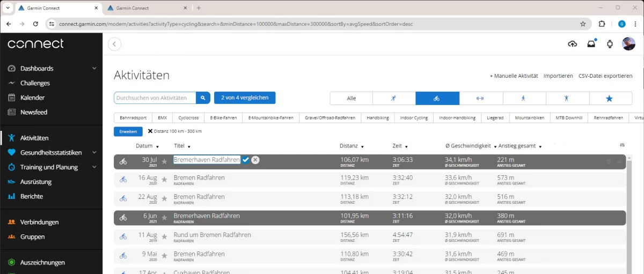Filter by strength training dumbbell icon
Image resolution: width=644 pixels, height=274 pixels.
[481, 98]
